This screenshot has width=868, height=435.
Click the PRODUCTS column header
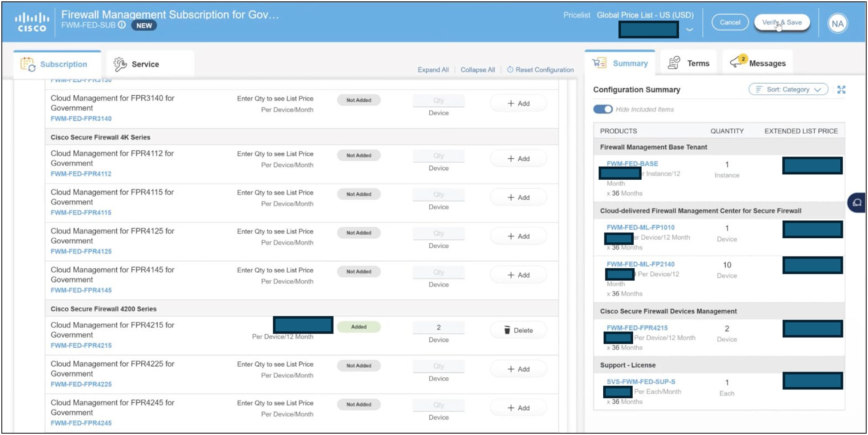click(618, 131)
